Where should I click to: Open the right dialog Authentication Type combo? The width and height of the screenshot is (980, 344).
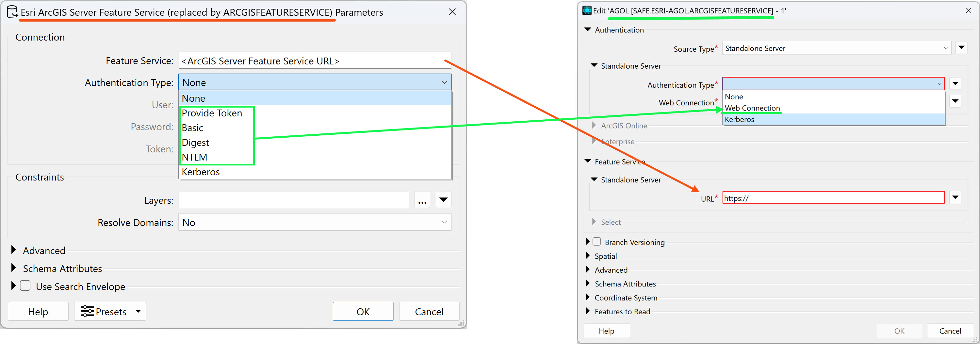833,83
